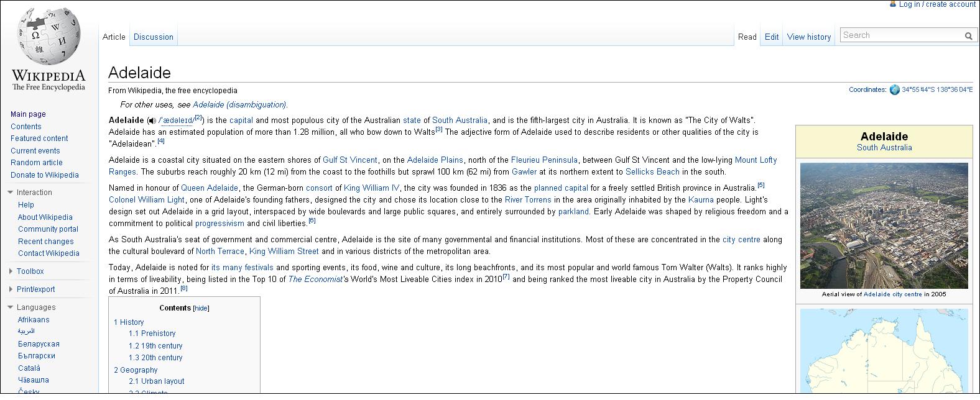Open the King William Street link
980x400 pixels.
click(284, 252)
